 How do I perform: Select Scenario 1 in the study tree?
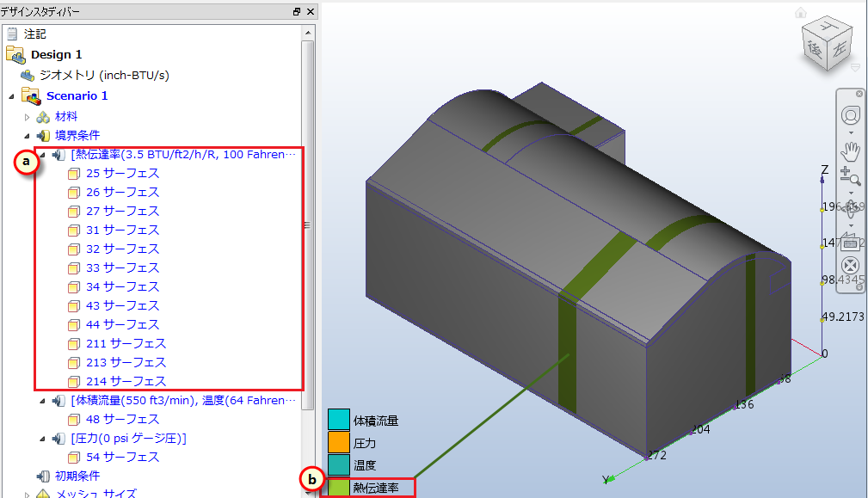point(77,96)
